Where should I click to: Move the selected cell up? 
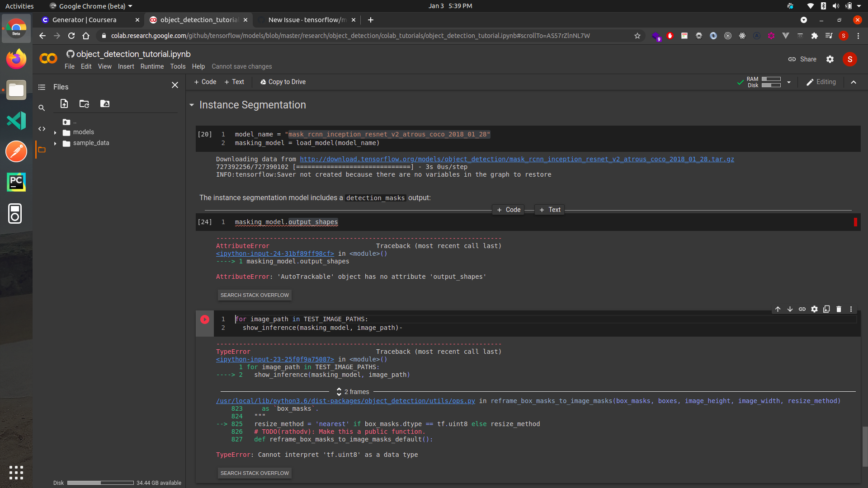click(778, 309)
